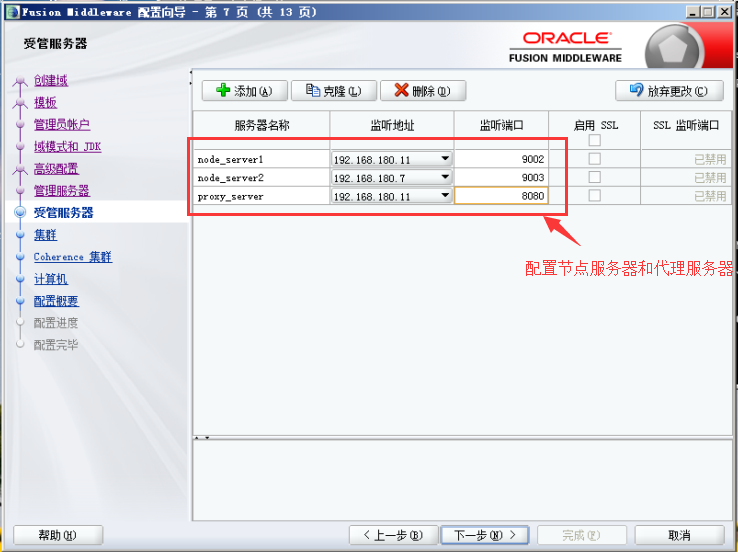Click the Next step button
This screenshot has height=552, width=738.
[x=485, y=535]
